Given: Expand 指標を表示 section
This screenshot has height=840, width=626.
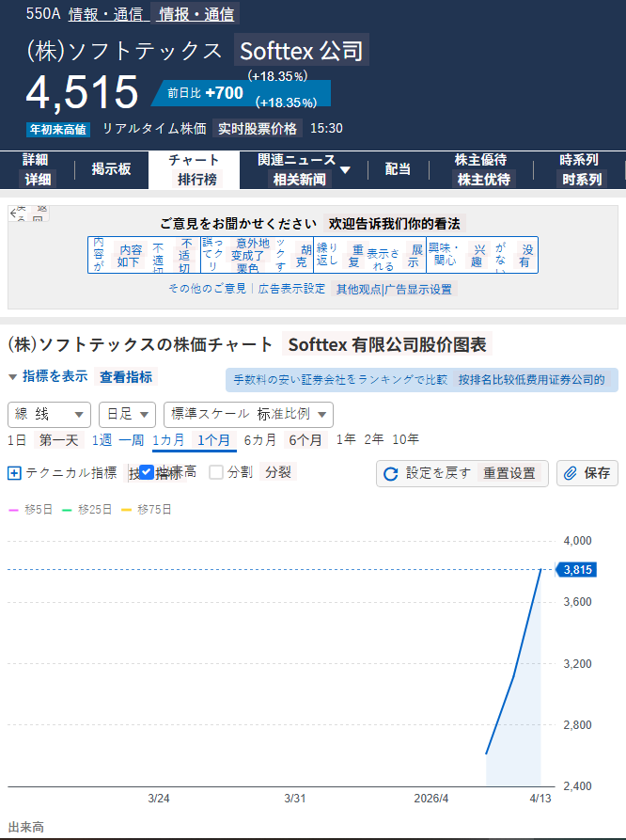Looking at the screenshot, I should pyautogui.click(x=49, y=376).
